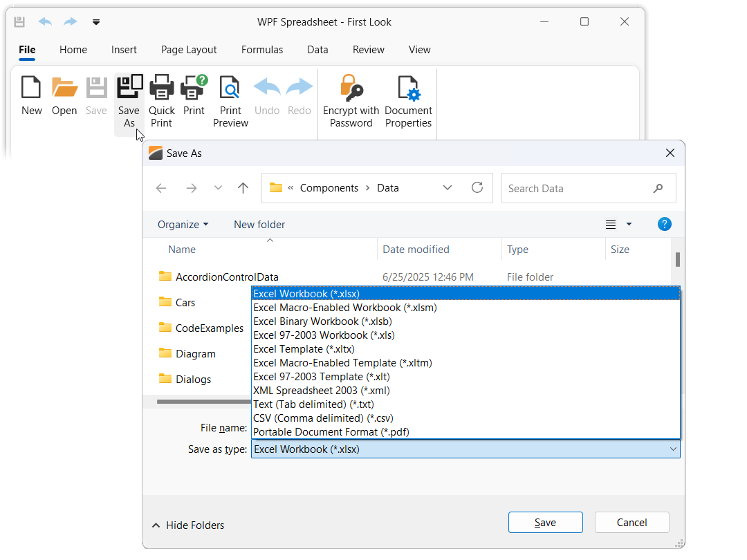Select the AccordionControlData folder
747x560 pixels.
click(219, 277)
